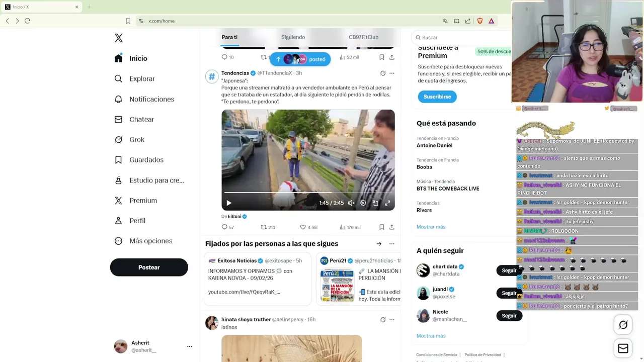Viewport: 644px width, 362px height.
Task: Open more options for Fijados section
Action: [x=392, y=244]
